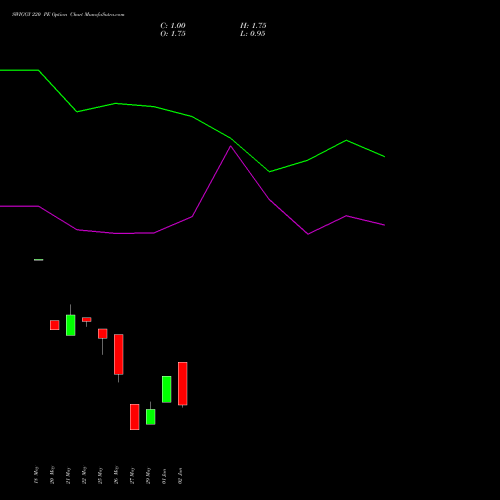Click the lowest dip of the green line
The height and width of the screenshot is (500, 500).
click(269, 172)
